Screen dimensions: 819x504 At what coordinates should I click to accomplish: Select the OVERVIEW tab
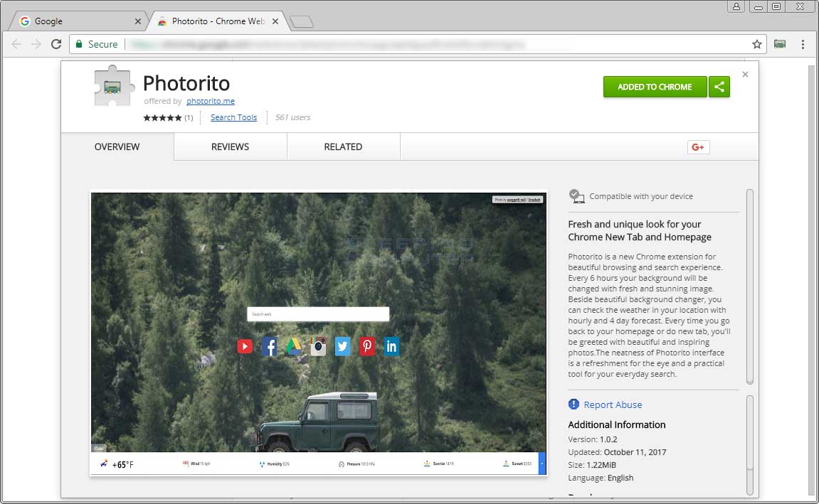pyautogui.click(x=117, y=146)
